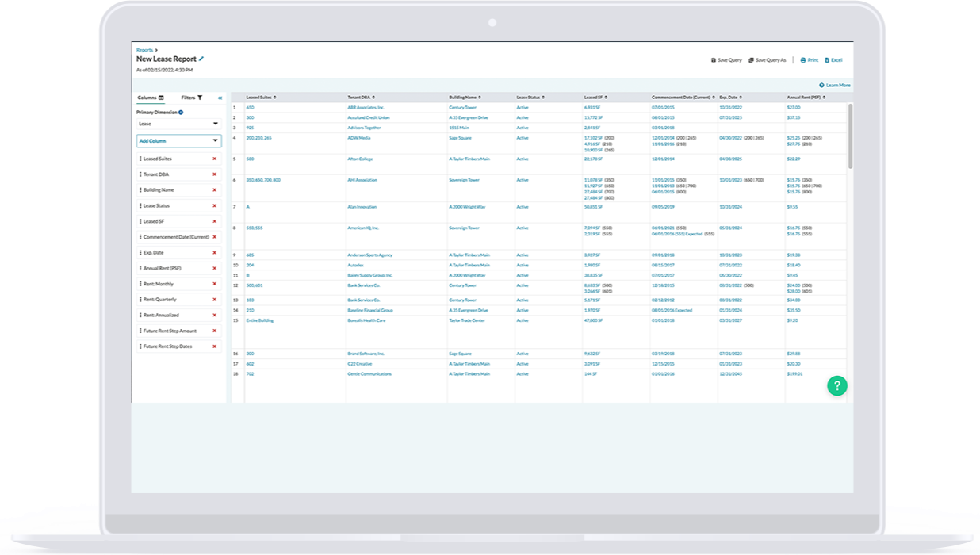Sort by Leased Suites column header
980x555 pixels.
261,98
